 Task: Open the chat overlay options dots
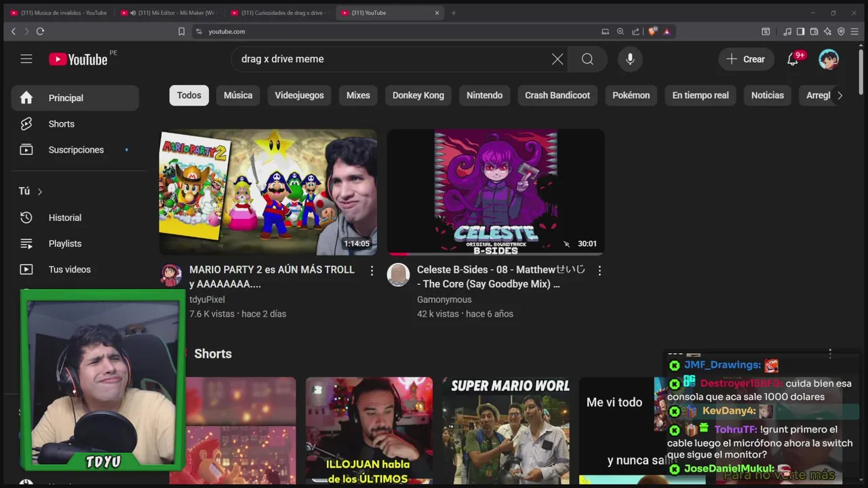pos(830,354)
